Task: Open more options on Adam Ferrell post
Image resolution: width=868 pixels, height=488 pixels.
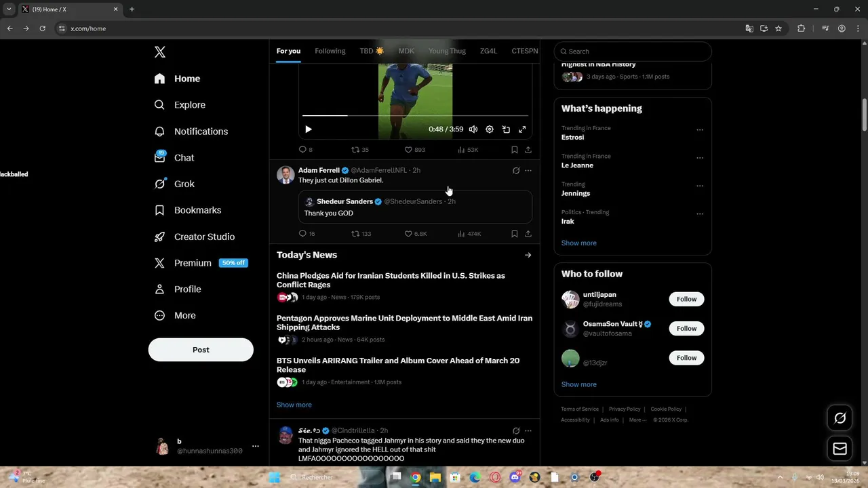Action: click(x=528, y=171)
